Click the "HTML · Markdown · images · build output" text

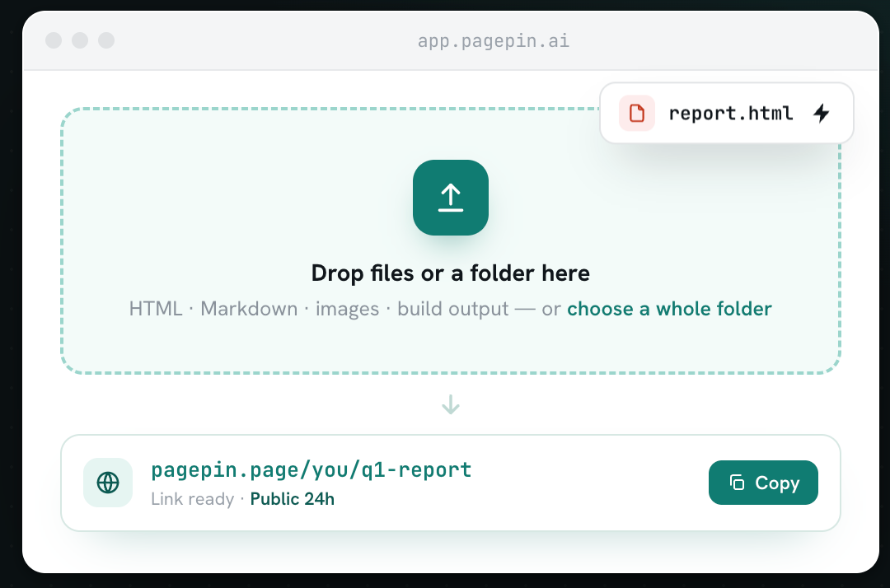click(x=319, y=309)
